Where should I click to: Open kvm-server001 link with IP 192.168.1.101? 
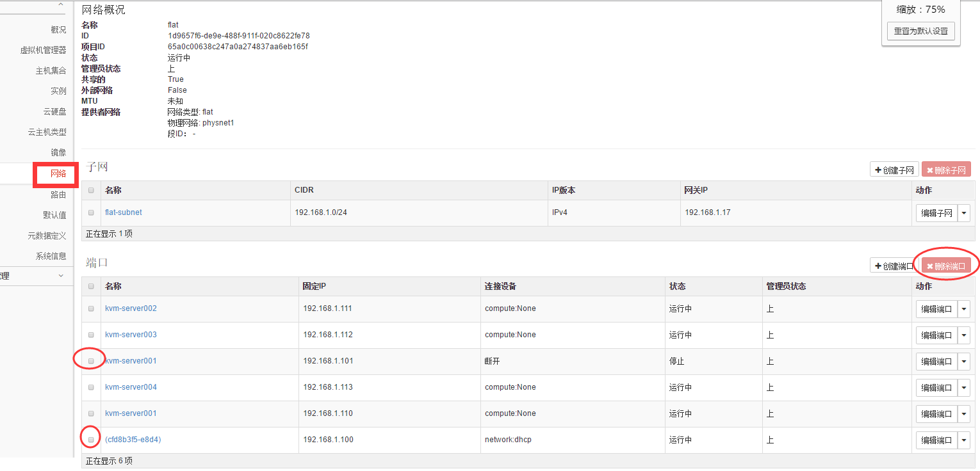[x=131, y=361]
